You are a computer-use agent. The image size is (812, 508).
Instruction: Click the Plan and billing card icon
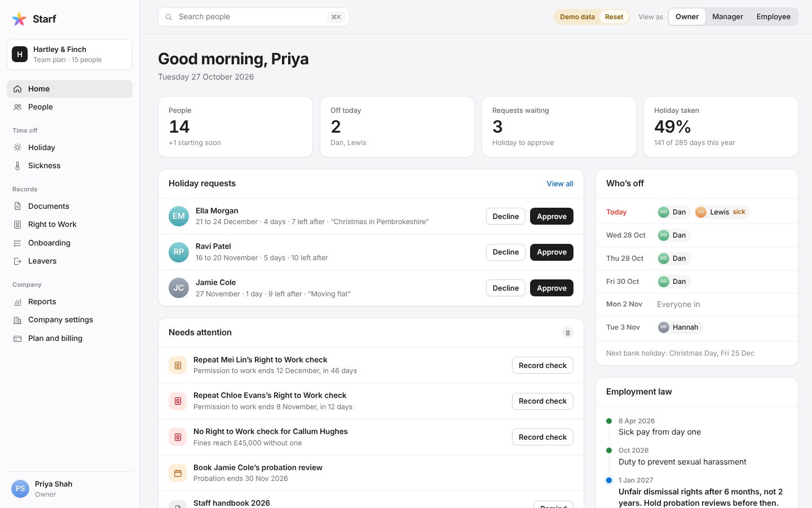pyautogui.click(x=17, y=339)
